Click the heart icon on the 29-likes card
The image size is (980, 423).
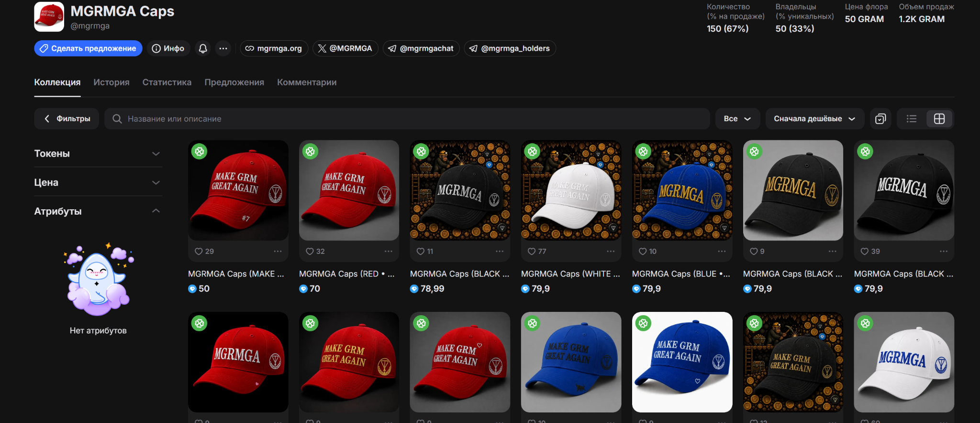point(199,252)
